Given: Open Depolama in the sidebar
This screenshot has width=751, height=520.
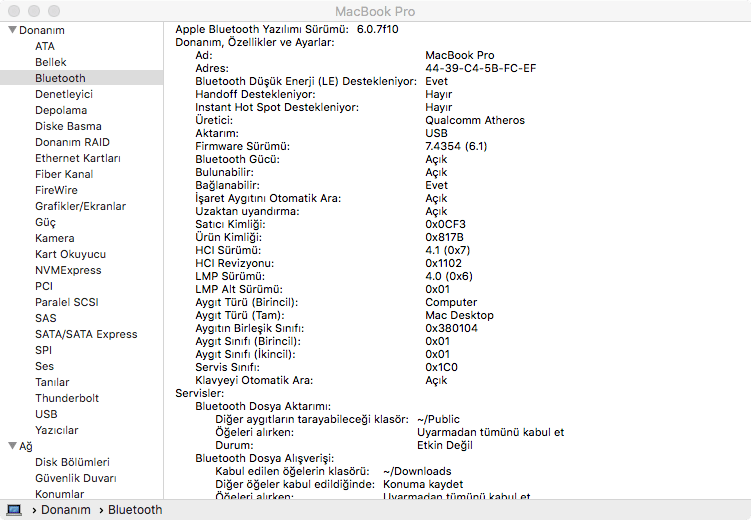Looking at the screenshot, I should point(61,110).
